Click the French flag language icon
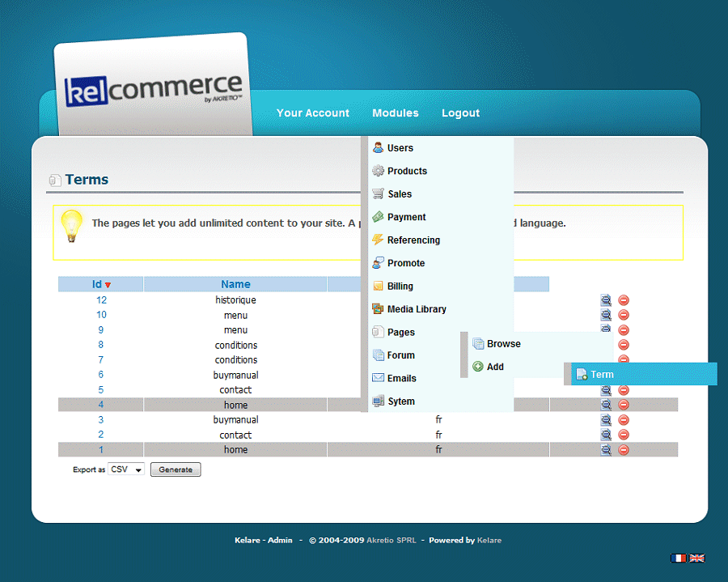Viewport: 728px width, 582px height. [678, 558]
